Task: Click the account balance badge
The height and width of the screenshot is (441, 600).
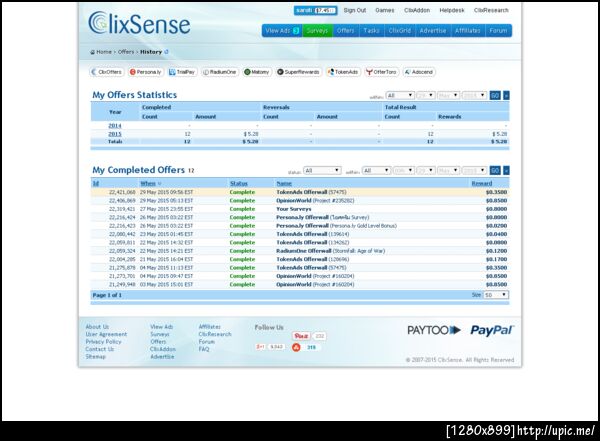Action: pyautogui.click(x=316, y=10)
